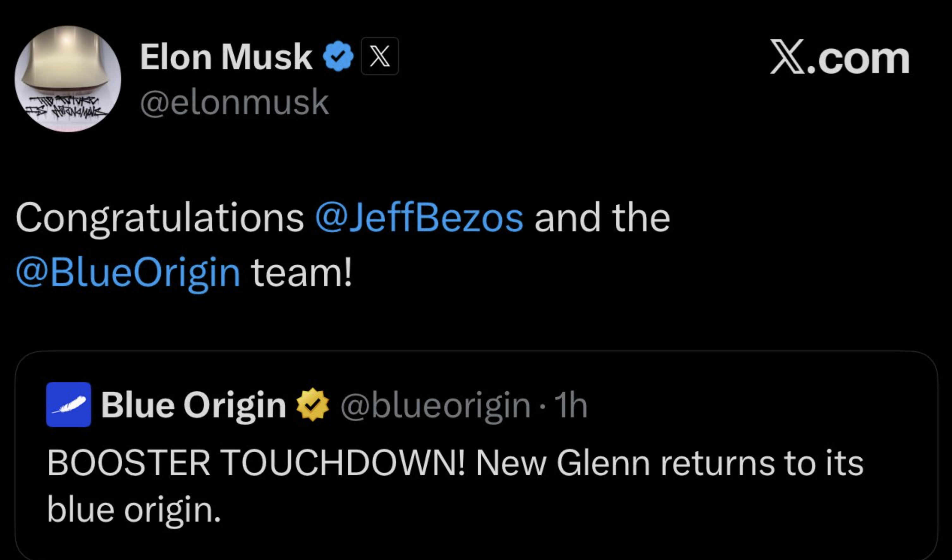Open the @elonmusk handle link

pyautogui.click(x=234, y=102)
